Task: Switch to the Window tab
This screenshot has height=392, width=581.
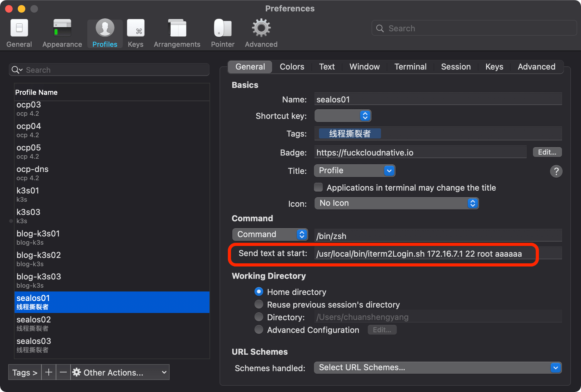Action: tap(365, 67)
